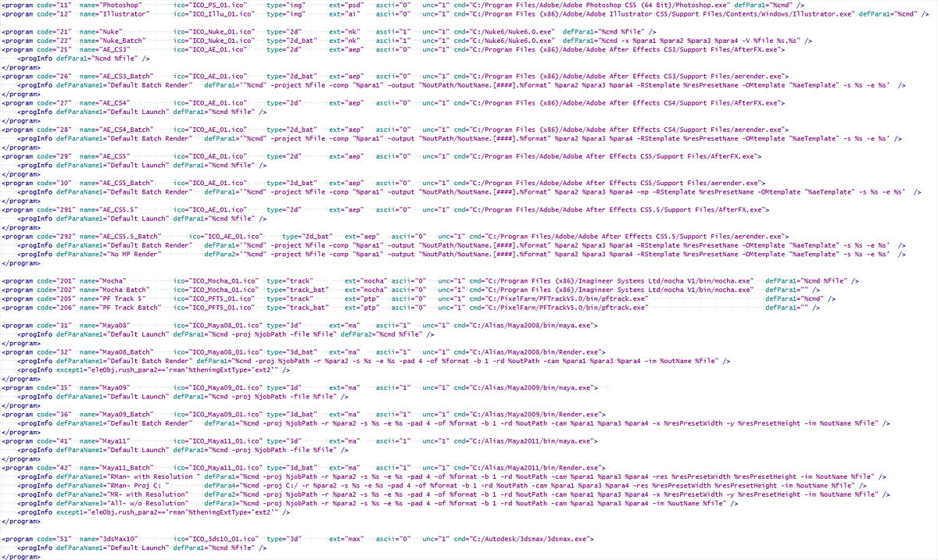Viewport: 938px width, 560px height.
Task: Click the "Maya09_Batch" program name
Action: pyautogui.click(x=128, y=414)
